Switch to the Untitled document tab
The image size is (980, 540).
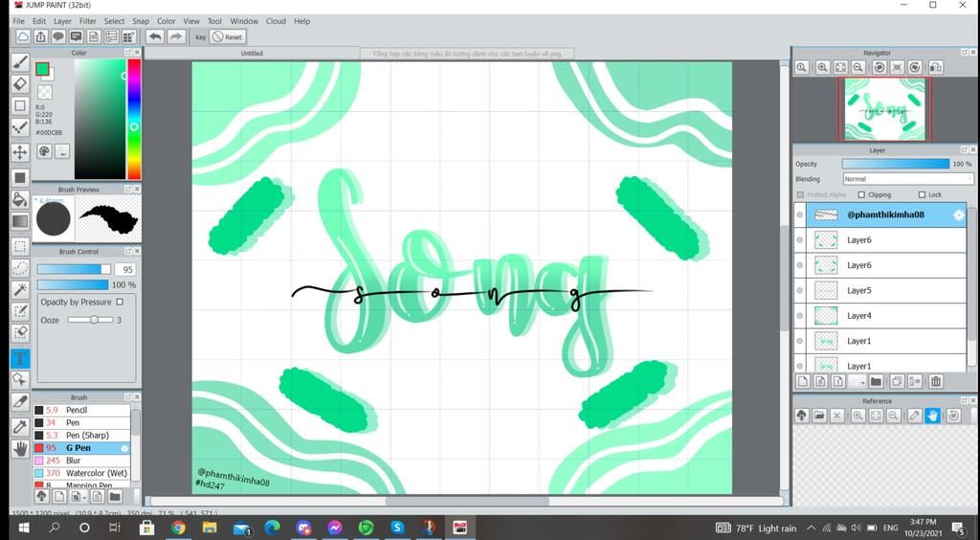tap(252, 54)
